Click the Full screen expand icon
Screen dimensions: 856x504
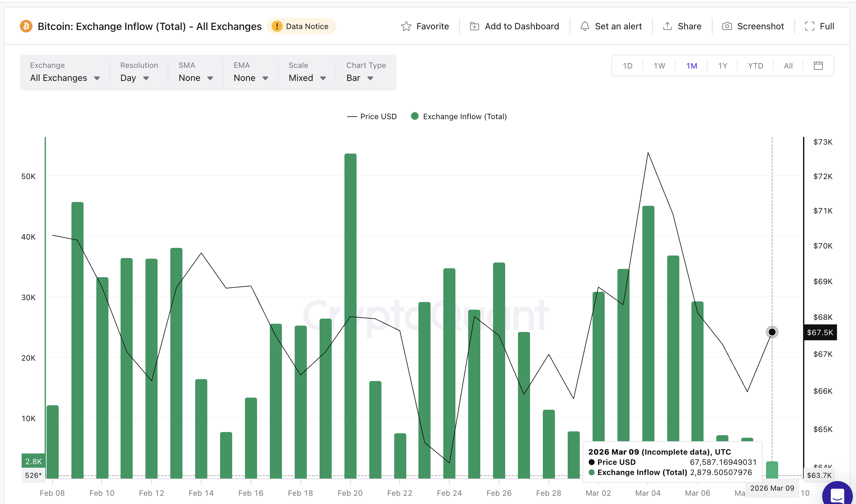click(x=809, y=26)
